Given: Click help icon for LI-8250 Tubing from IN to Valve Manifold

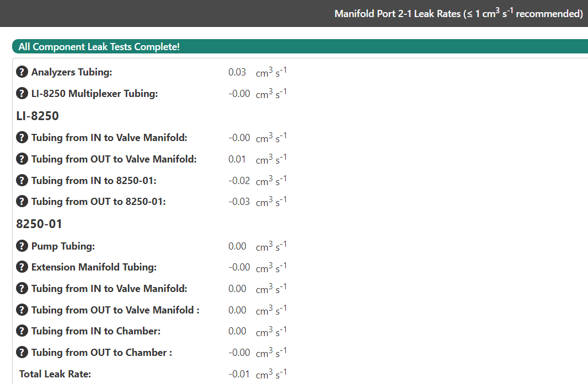Looking at the screenshot, I should click(22, 137).
